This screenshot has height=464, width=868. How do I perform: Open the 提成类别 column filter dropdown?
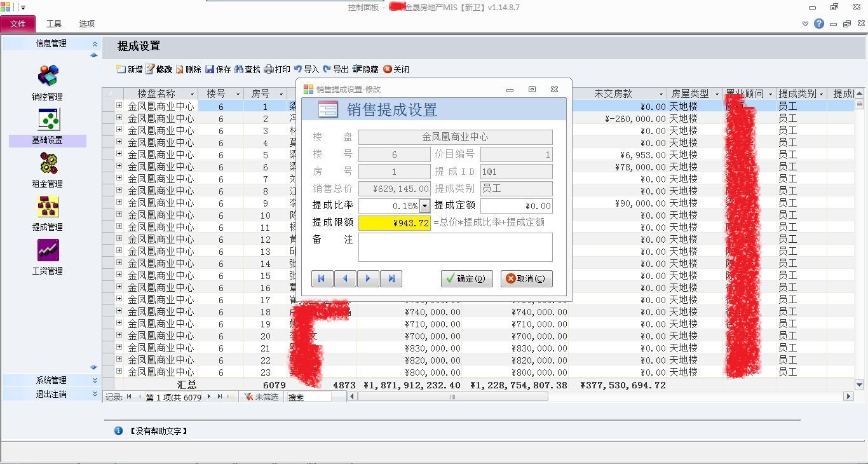(821, 94)
